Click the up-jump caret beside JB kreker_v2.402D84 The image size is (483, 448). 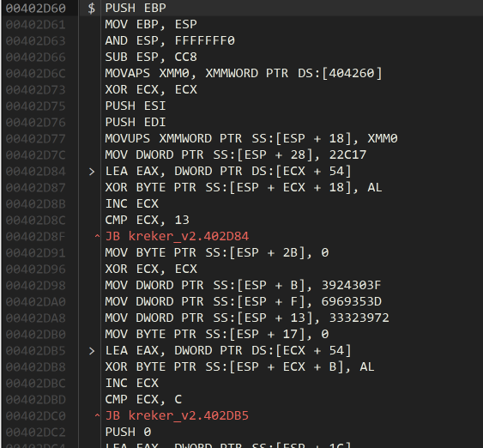point(97,237)
